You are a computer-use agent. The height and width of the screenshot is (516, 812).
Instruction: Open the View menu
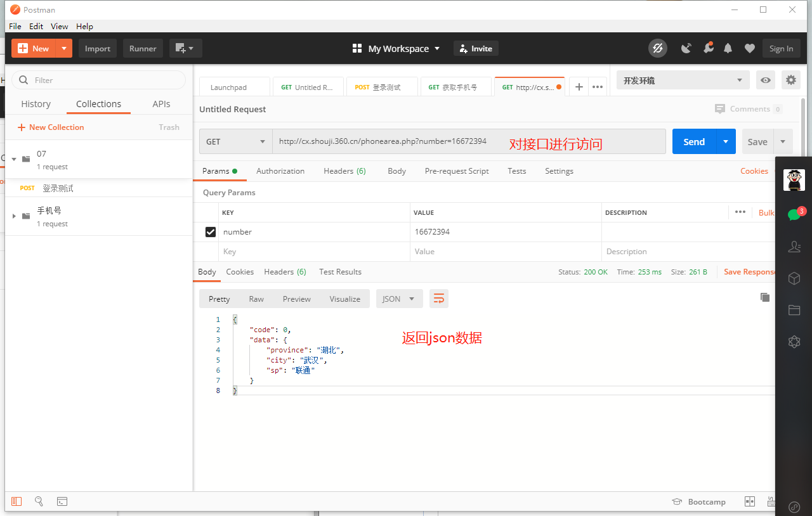60,26
